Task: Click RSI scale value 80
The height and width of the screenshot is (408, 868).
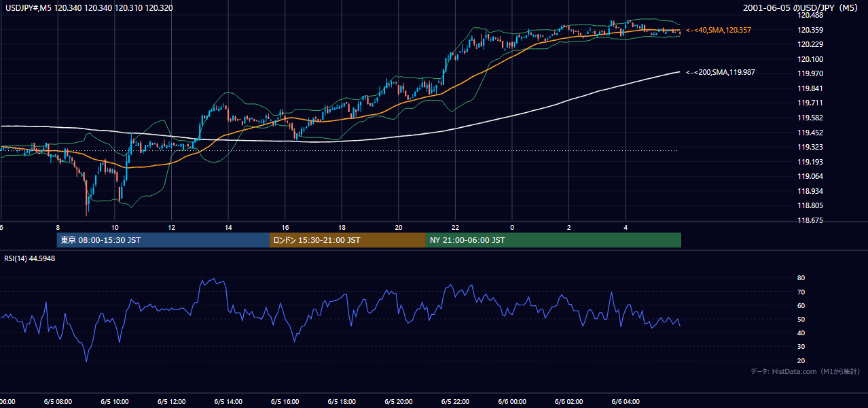Action: click(x=801, y=278)
